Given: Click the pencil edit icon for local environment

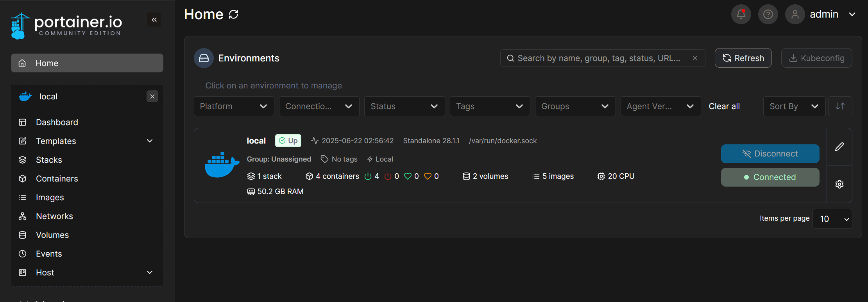Looking at the screenshot, I should pos(839,147).
